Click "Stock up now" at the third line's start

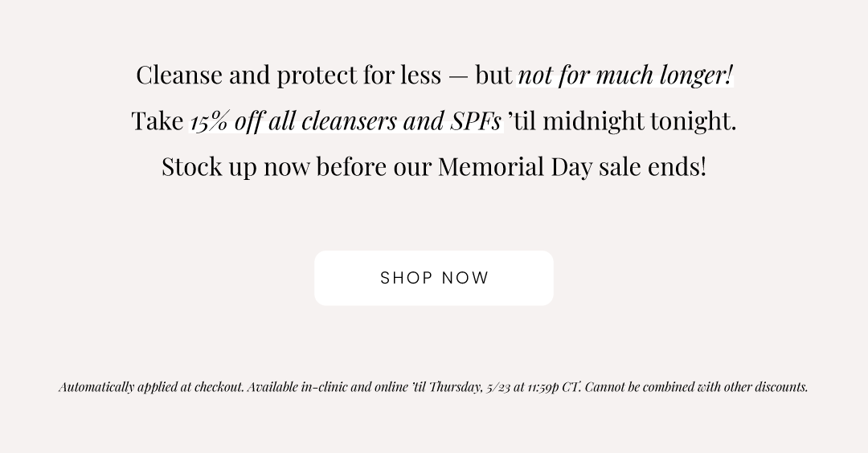(235, 166)
